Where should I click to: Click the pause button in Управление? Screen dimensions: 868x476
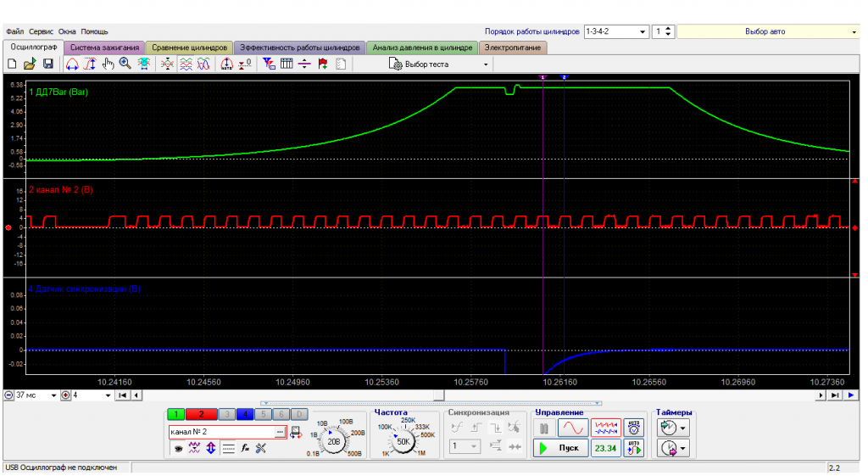click(544, 428)
